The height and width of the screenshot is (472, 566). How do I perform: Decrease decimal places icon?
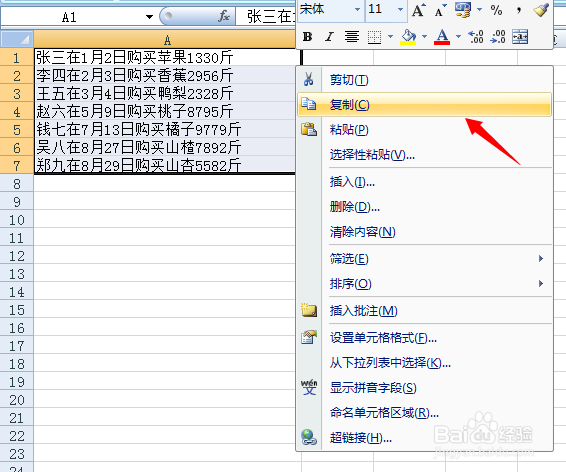click(498, 37)
